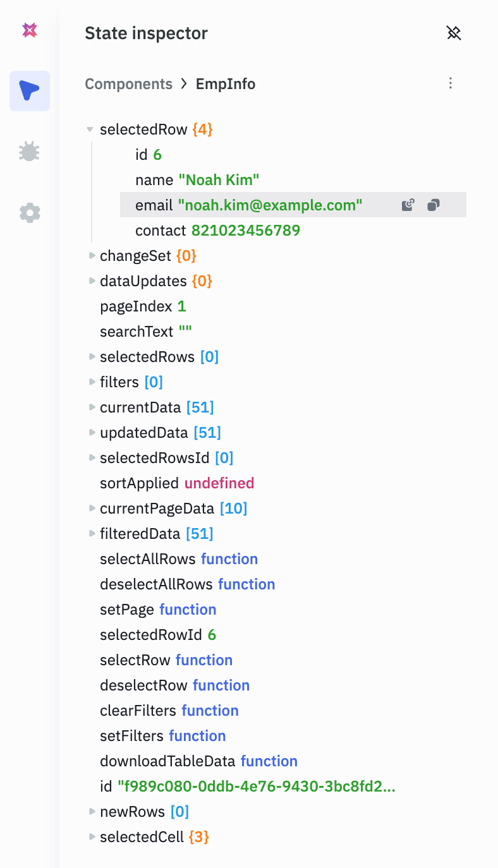Go back to Components breadcrumb
The image size is (498, 868).
[128, 84]
